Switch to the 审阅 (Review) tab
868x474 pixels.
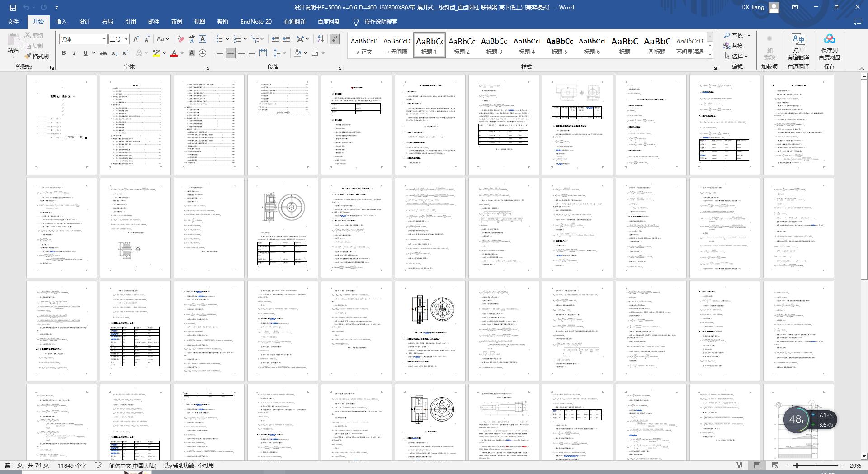click(x=176, y=21)
